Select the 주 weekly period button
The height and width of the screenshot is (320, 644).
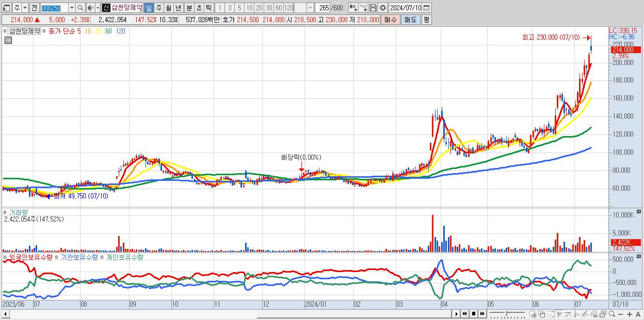[158, 8]
